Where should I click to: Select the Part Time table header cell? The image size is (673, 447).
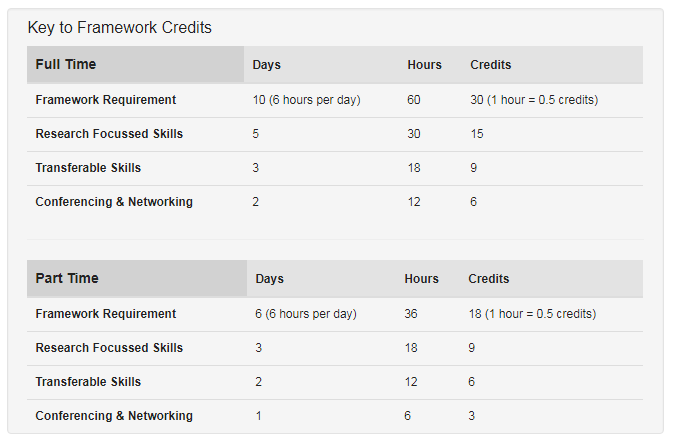click(67, 279)
